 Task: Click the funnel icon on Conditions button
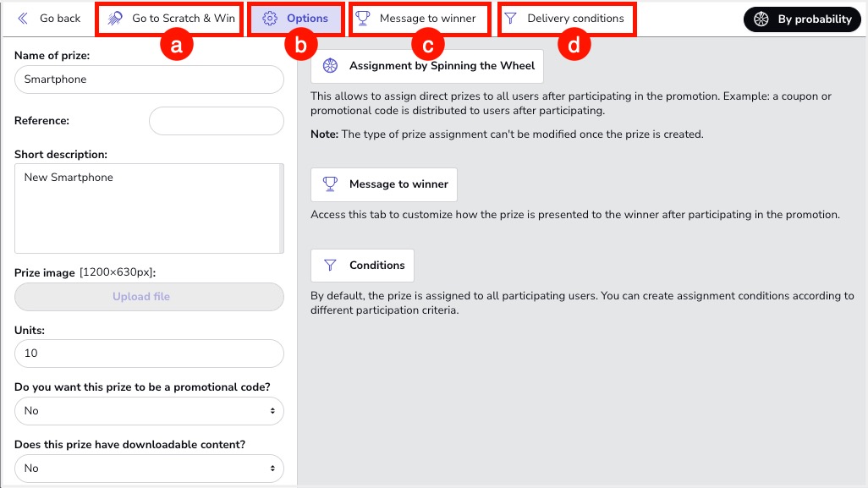331,266
